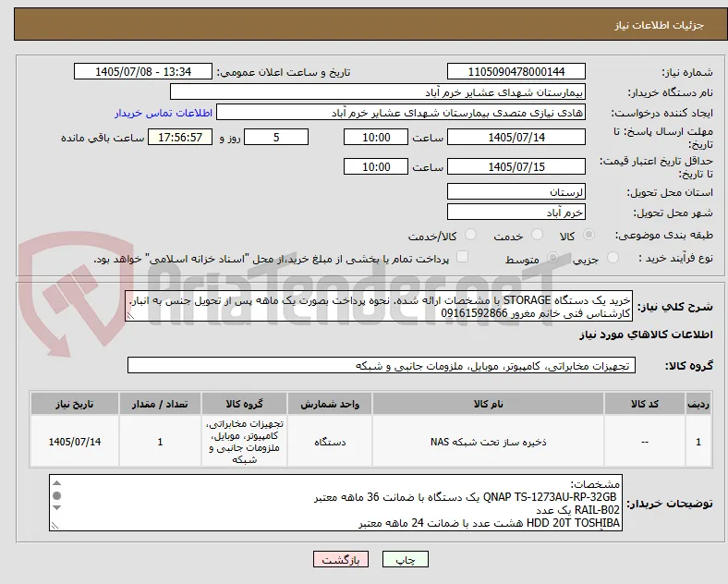Click the HDD 20T TOSHIBA spec line

click(x=490, y=523)
